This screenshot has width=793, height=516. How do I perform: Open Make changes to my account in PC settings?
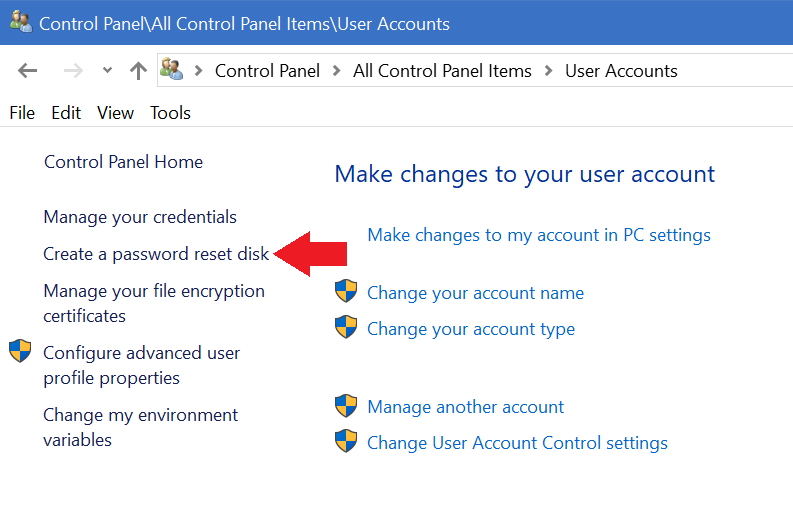tap(539, 235)
